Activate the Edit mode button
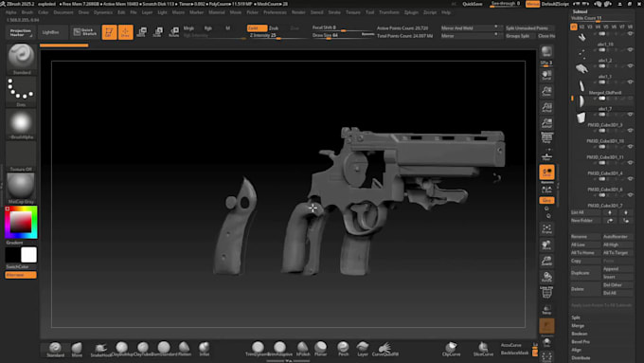Image resolution: width=644 pixels, height=363 pixels. coord(109,32)
